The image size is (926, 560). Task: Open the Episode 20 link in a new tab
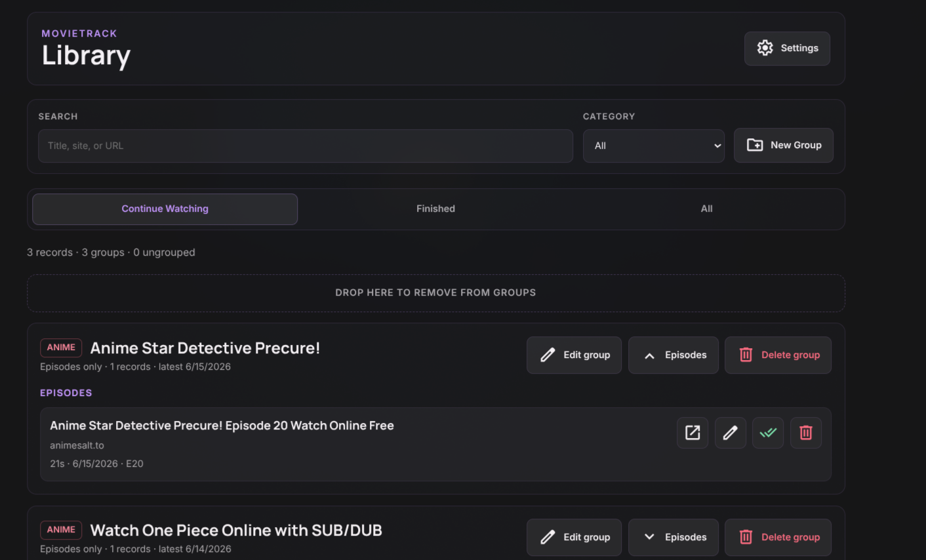693,433
